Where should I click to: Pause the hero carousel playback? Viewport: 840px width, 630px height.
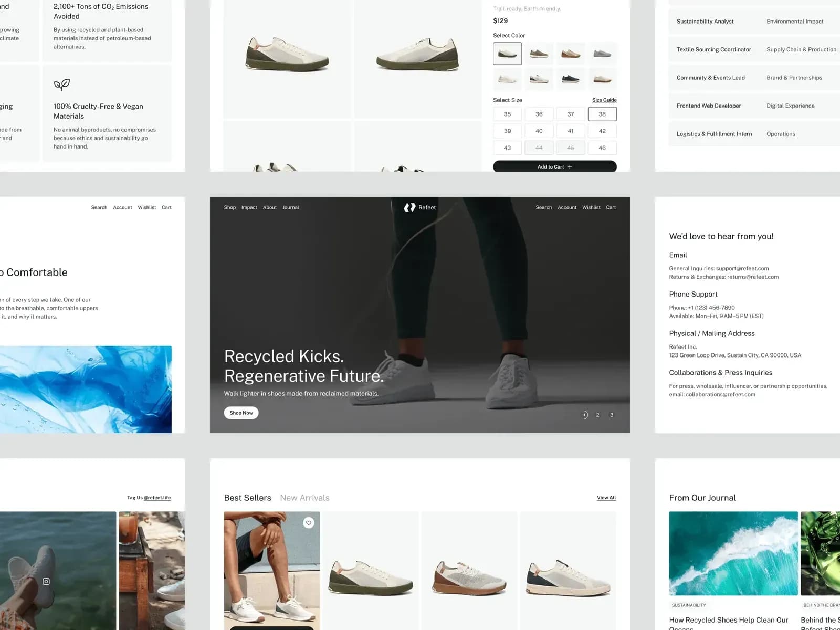(x=584, y=415)
